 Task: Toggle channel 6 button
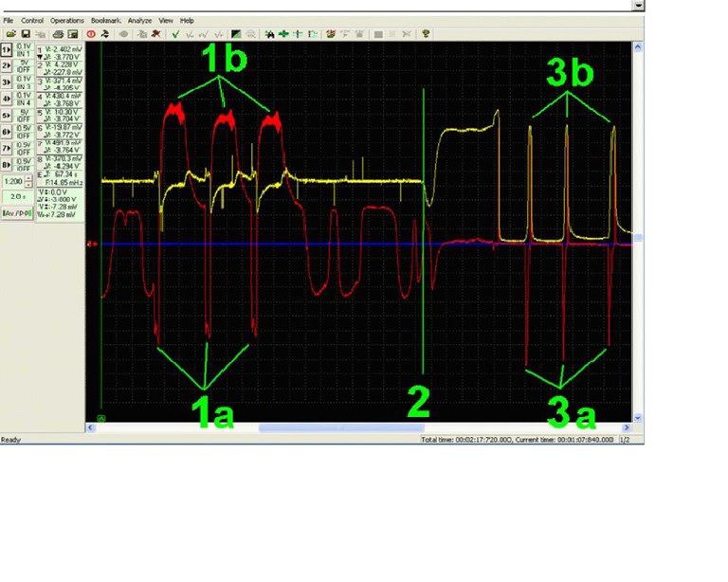pyautogui.click(x=7, y=132)
